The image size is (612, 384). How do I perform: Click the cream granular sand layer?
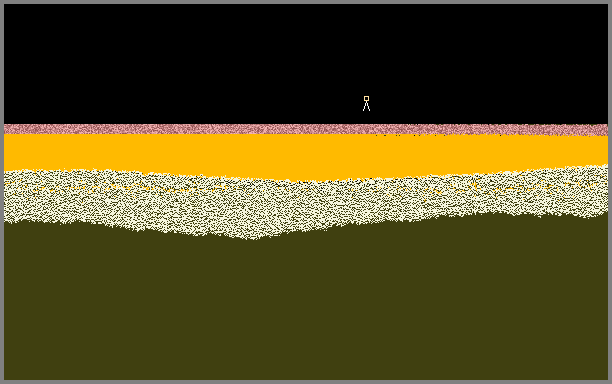306,203
